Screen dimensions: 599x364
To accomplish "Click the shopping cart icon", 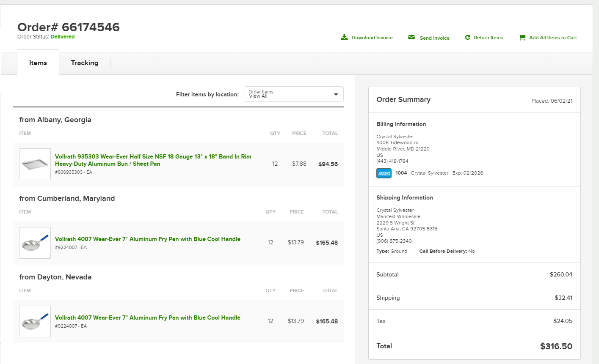I will (522, 37).
